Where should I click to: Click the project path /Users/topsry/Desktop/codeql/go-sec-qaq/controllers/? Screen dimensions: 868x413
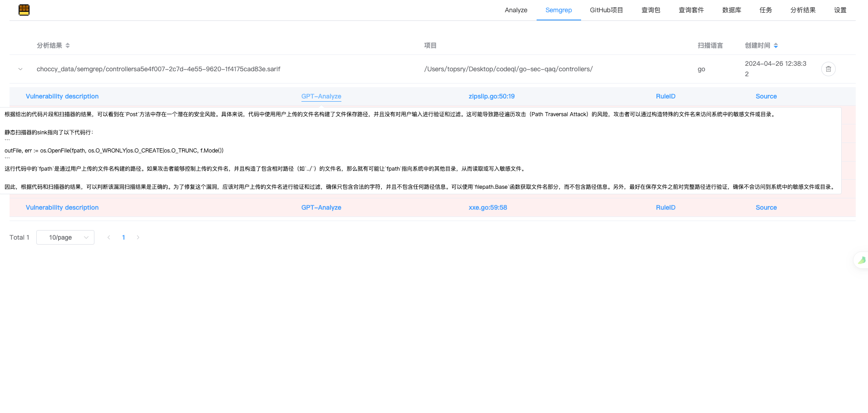pos(508,69)
